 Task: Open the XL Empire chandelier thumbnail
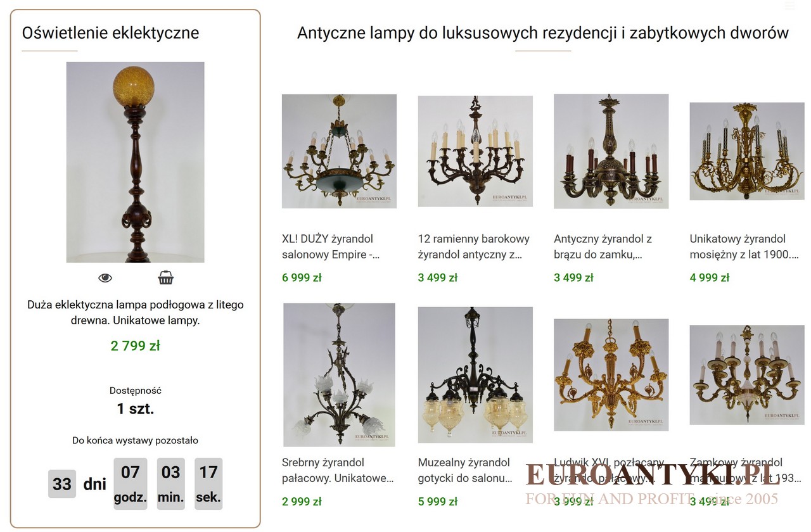339,151
